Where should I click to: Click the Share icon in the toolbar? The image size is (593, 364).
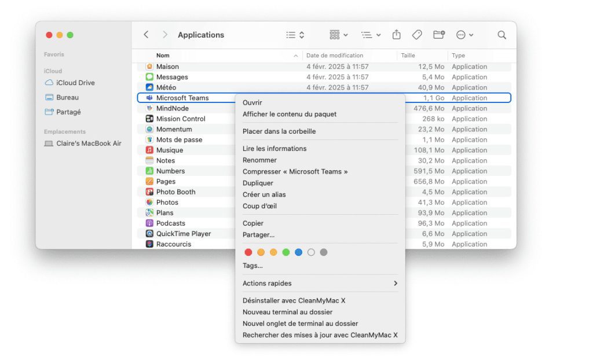point(396,34)
